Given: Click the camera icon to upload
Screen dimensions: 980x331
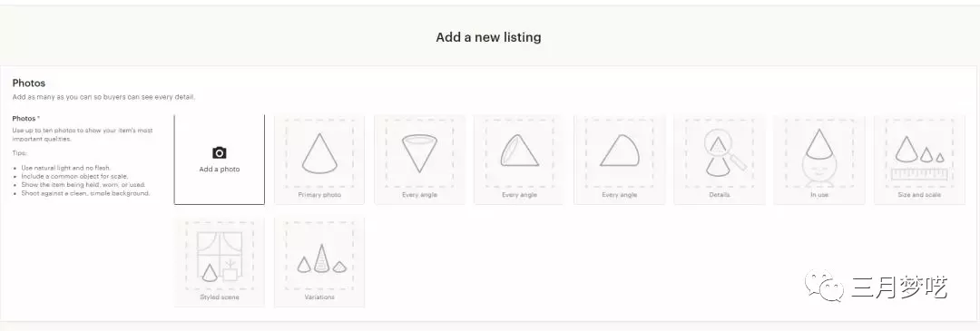Looking at the screenshot, I should pos(220,153).
